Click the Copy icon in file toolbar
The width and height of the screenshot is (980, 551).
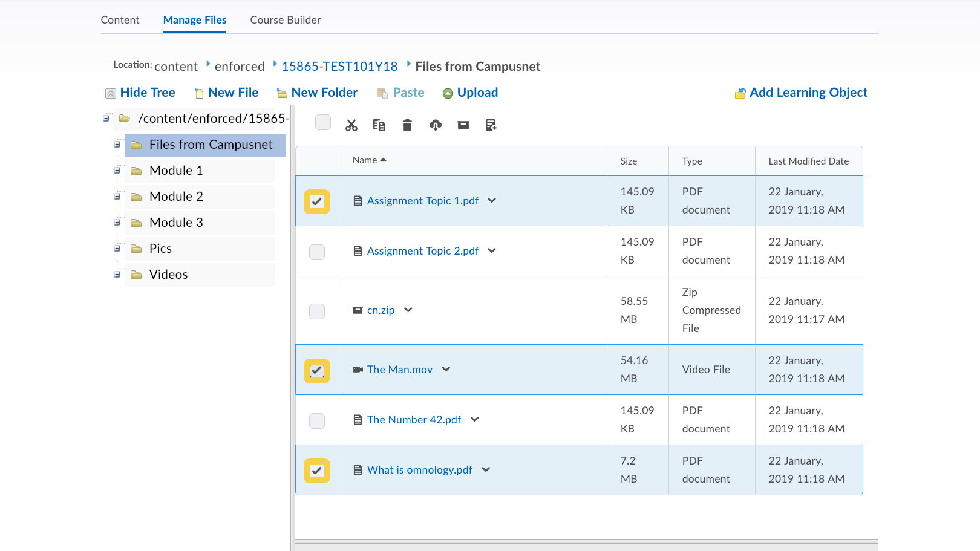[x=379, y=125]
